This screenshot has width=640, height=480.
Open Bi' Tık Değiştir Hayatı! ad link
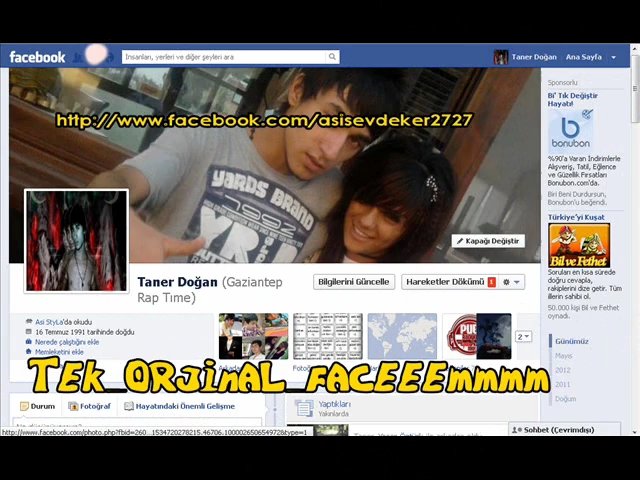572,100
